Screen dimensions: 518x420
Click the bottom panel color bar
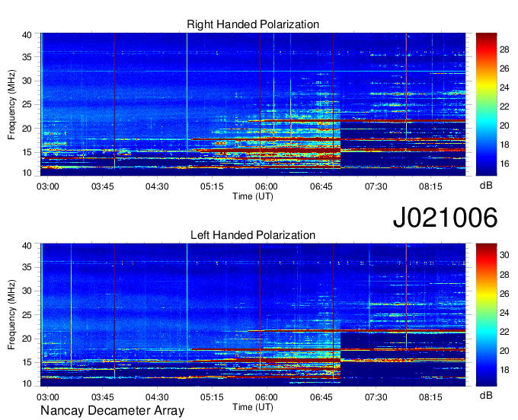(x=486, y=315)
